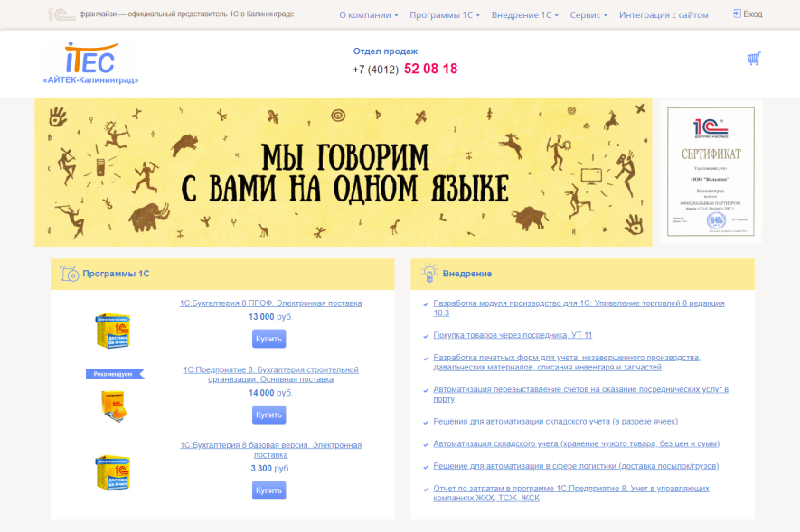Expand the Сервис dropdown menu
Viewport: 800px width, 532px height.
pyautogui.click(x=588, y=15)
